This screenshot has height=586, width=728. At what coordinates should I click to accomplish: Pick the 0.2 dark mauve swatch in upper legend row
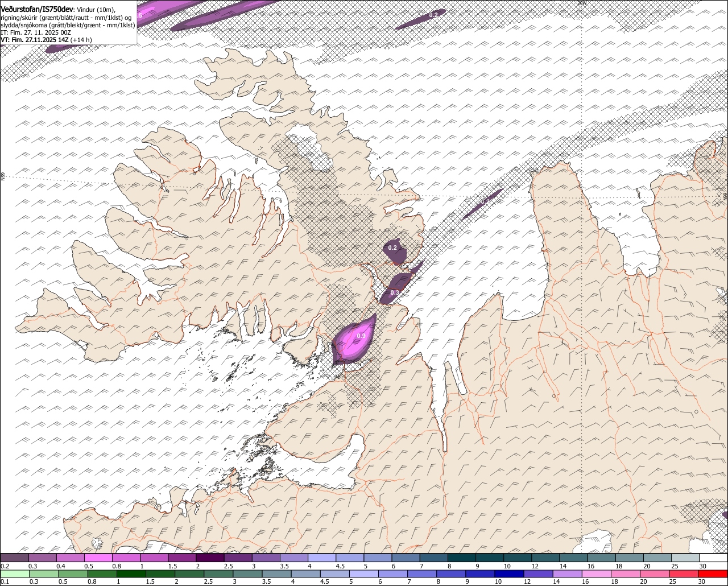pos(14,558)
